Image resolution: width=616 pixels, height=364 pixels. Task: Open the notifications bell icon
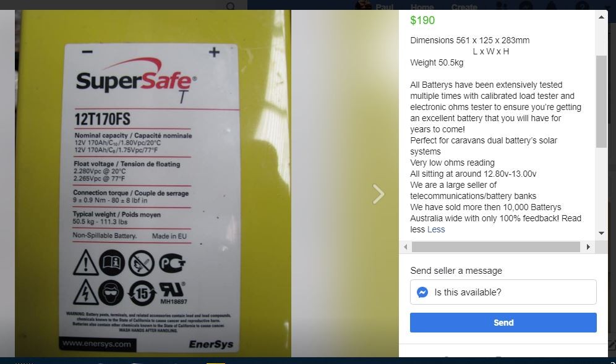tap(552, 6)
